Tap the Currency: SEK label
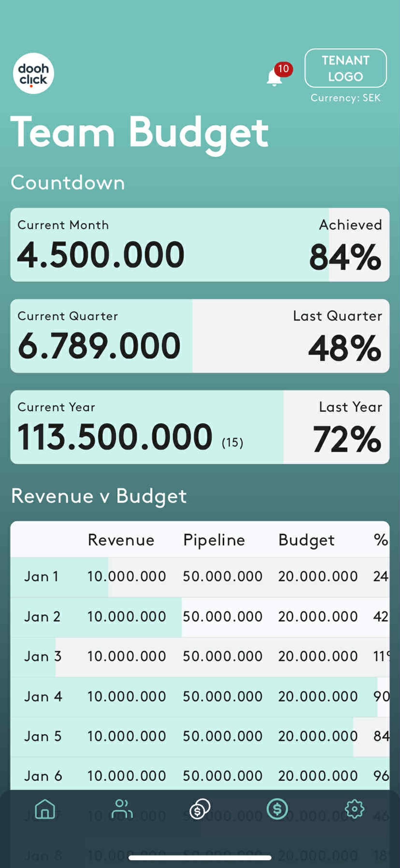The width and height of the screenshot is (400, 868). (345, 98)
